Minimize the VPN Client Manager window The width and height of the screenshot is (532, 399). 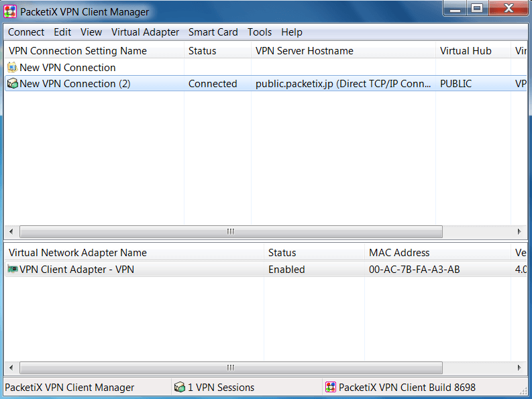click(x=455, y=8)
